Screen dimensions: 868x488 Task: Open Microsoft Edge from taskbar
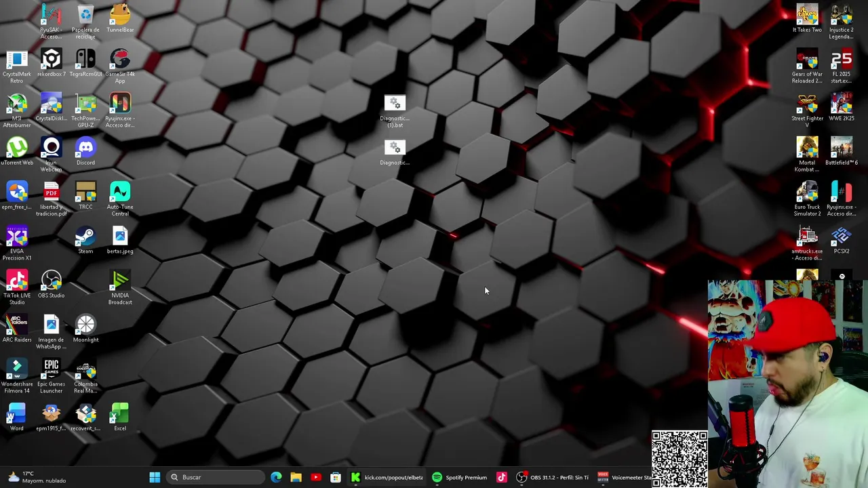[276, 477]
